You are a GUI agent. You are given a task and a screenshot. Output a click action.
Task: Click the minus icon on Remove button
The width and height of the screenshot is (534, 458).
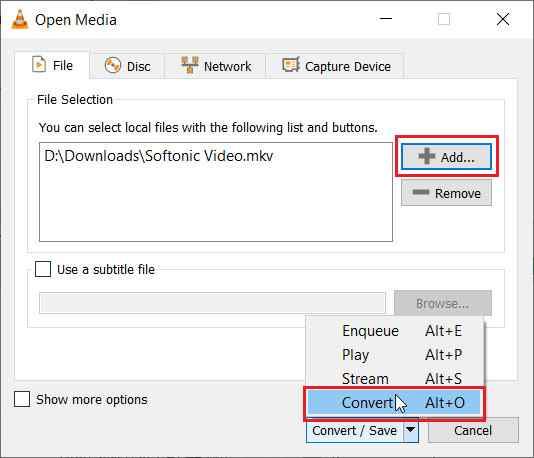point(421,192)
